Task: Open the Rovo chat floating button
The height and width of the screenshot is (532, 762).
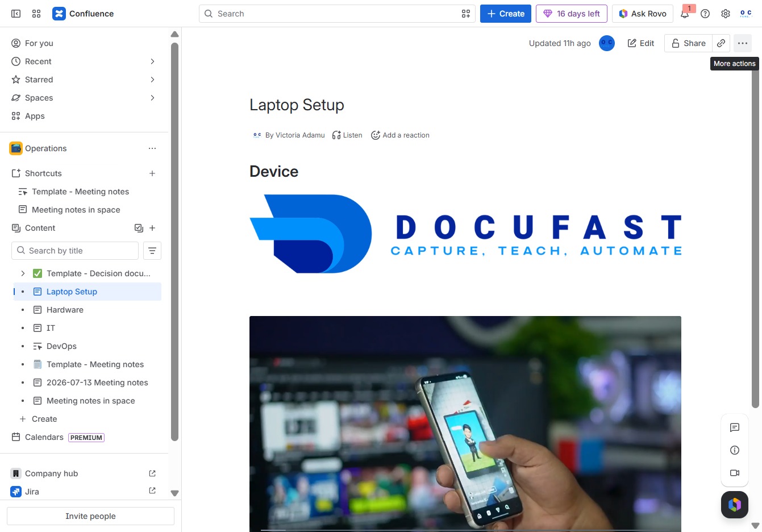Action: pyautogui.click(x=735, y=504)
